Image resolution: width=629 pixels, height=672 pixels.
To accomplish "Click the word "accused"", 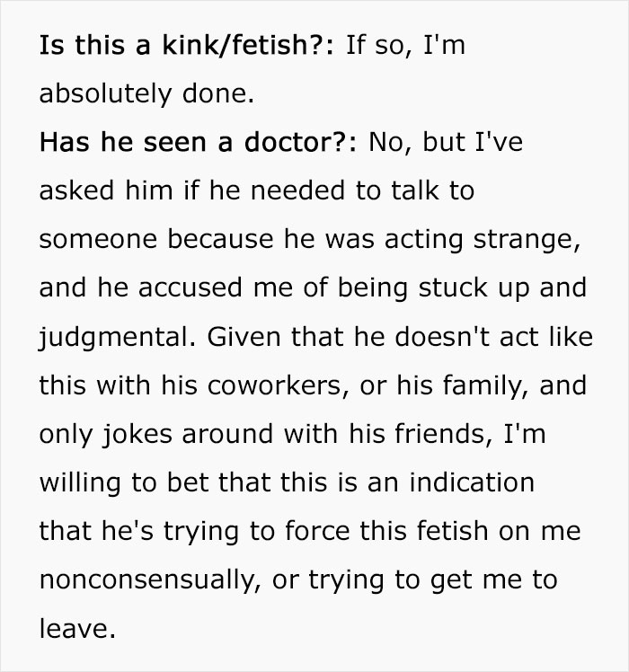I will (186, 288).
